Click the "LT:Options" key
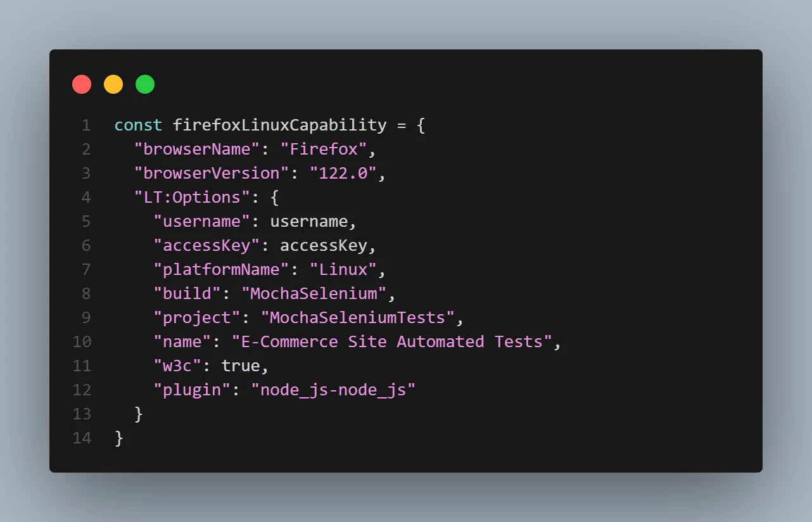Screen dimensions: 812x522 pyautogui.click(x=187, y=197)
